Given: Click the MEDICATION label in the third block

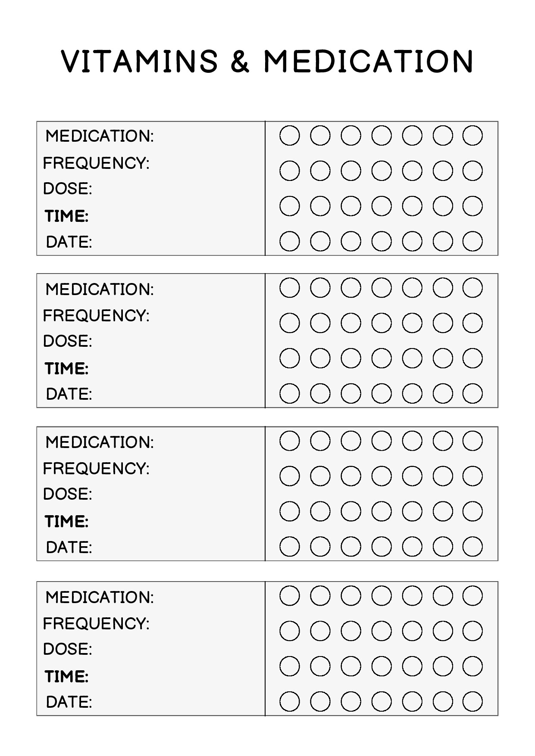Looking at the screenshot, I should click(100, 442).
